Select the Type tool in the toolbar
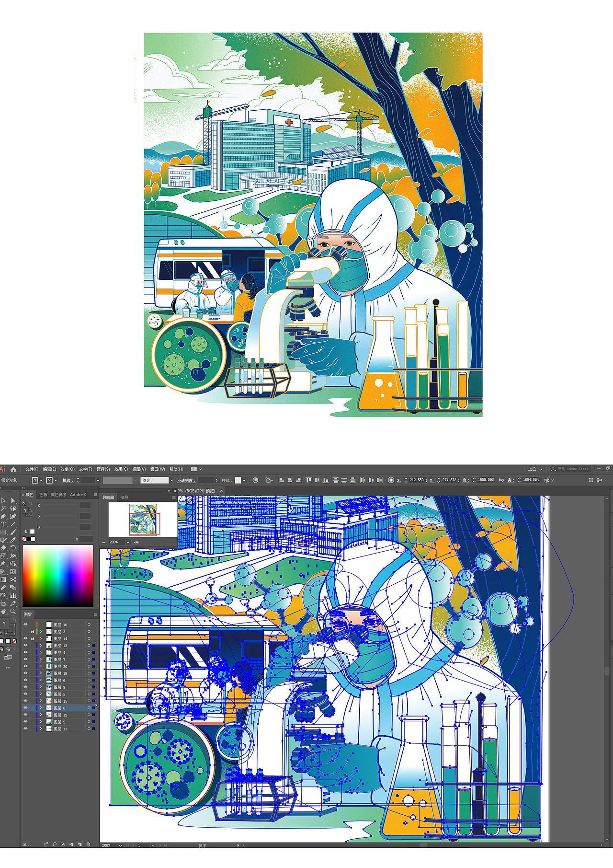The image size is (613, 868). 3,524
